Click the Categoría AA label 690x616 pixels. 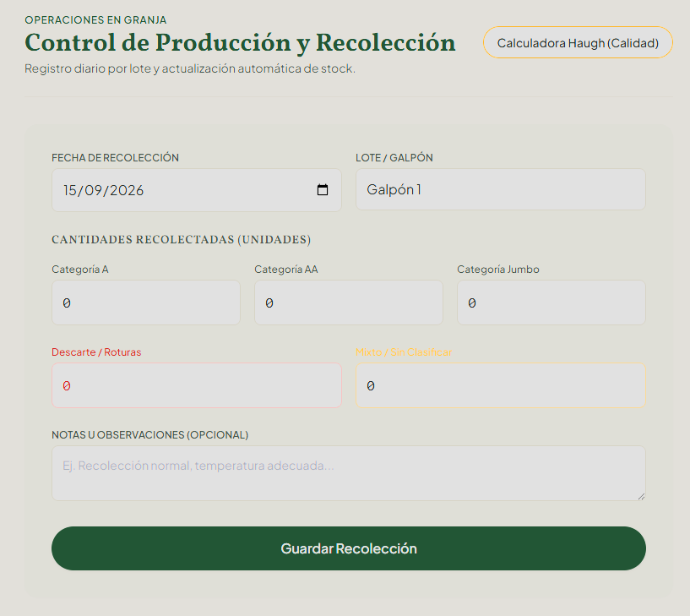click(x=286, y=269)
